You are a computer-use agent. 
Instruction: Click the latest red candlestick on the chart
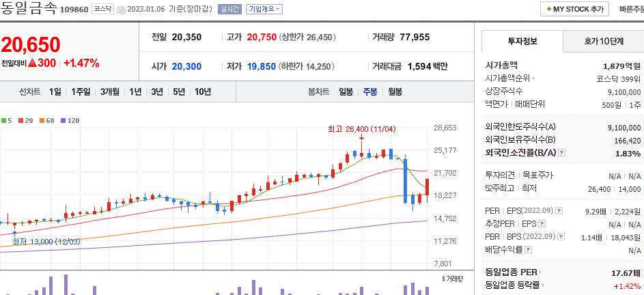(427, 187)
